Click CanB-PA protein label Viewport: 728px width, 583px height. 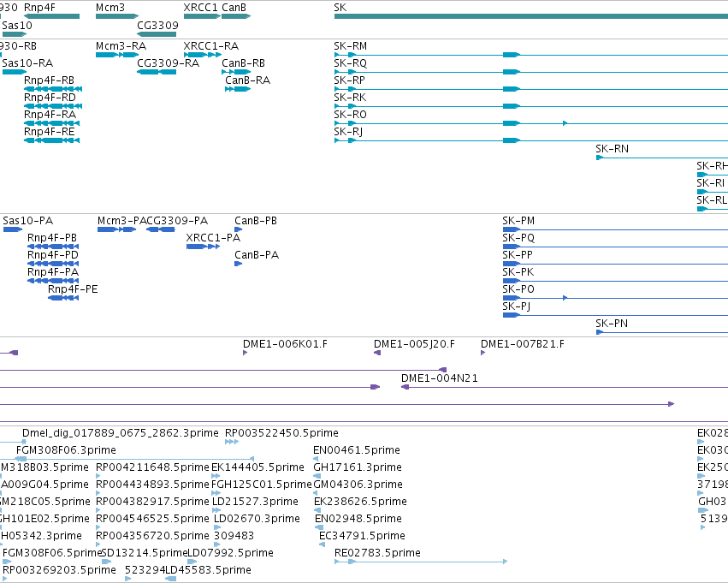click(257, 255)
